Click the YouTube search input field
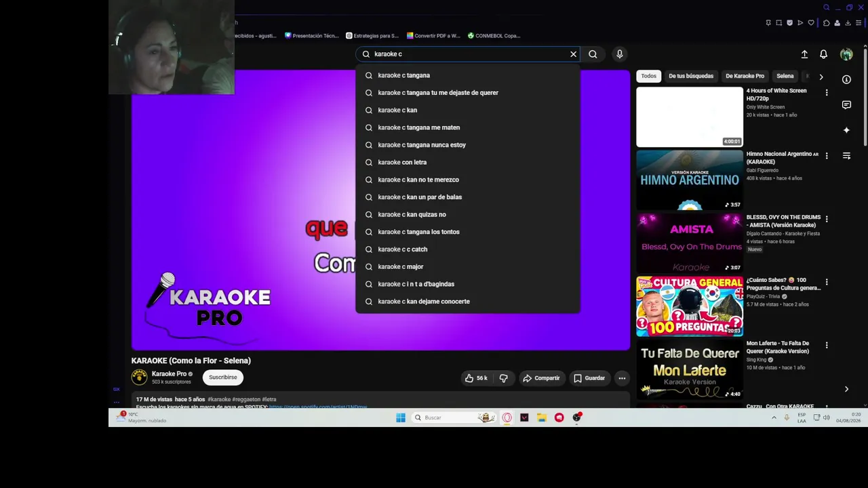The width and height of the screenshot is (868, 488). [x=468, y=54]
